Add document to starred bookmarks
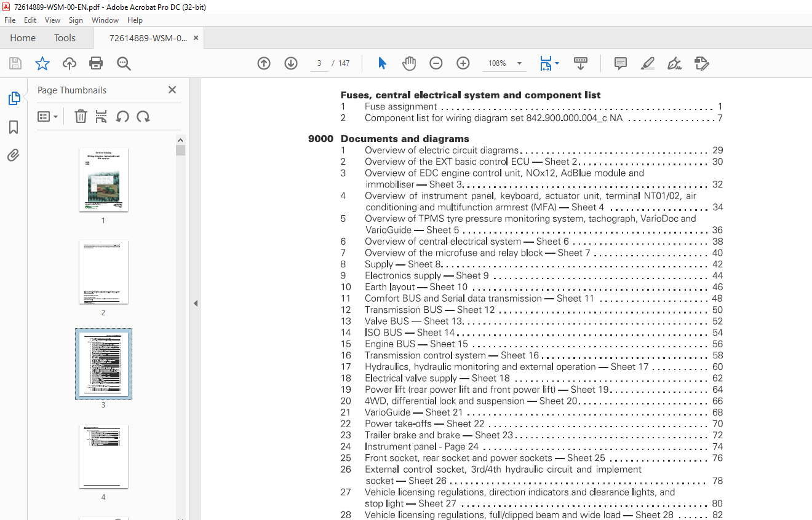Image resolution: width=812 pixels, height=520 pixels. [42, 63]
